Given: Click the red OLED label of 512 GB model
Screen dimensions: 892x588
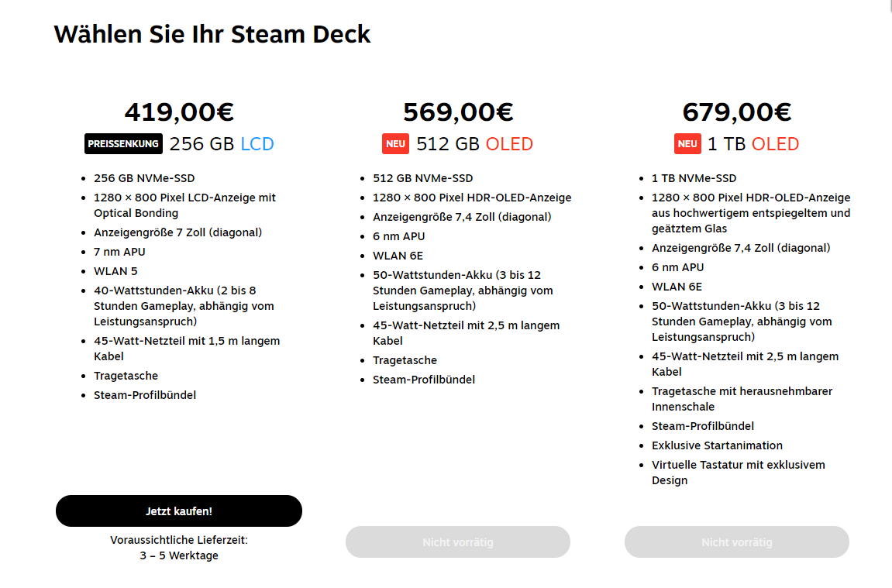Looking at the screenshot, I should click(x=509, y=144).
